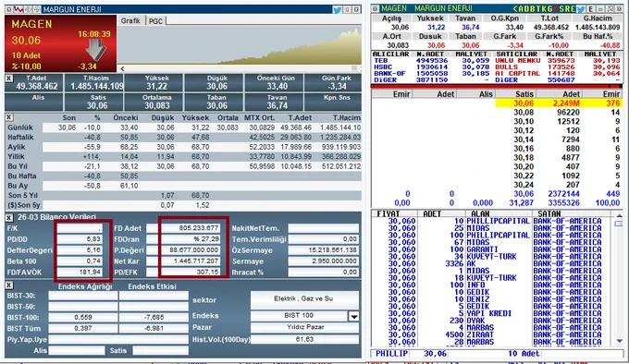Click the Sermaye value 2.950.000.000

click(x=324, y=261)
